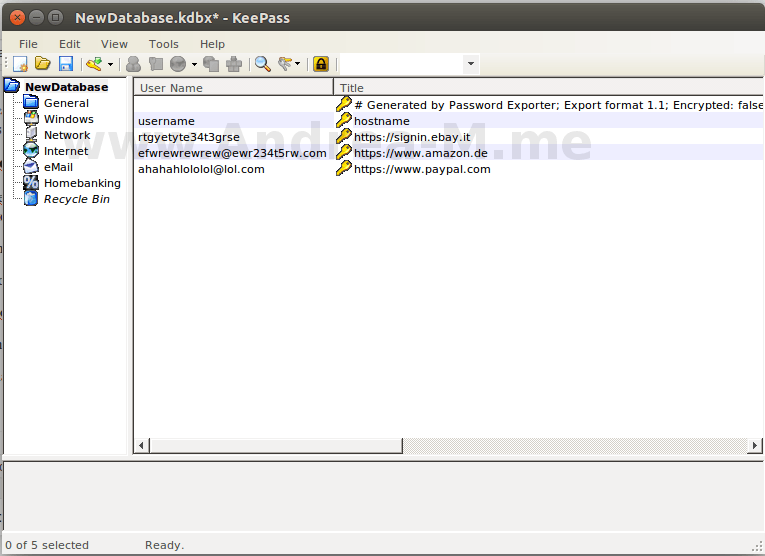Select the General group

tap(66, 103)
